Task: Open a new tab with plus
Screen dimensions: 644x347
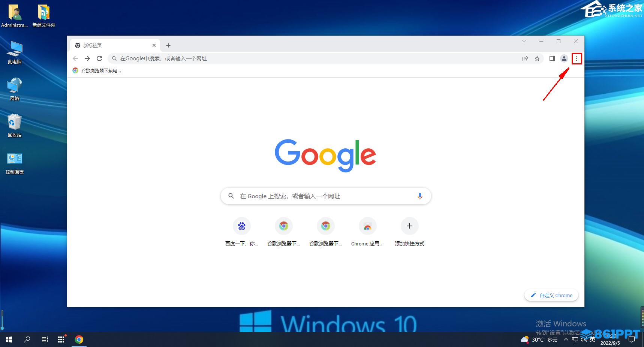Action: click(x=168, y=45)
